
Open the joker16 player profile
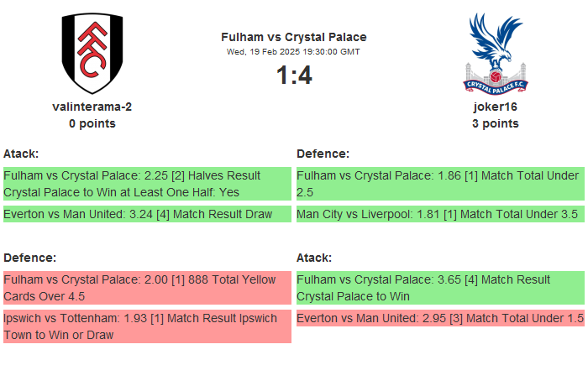pyautogui.click(x=496, y=107)
